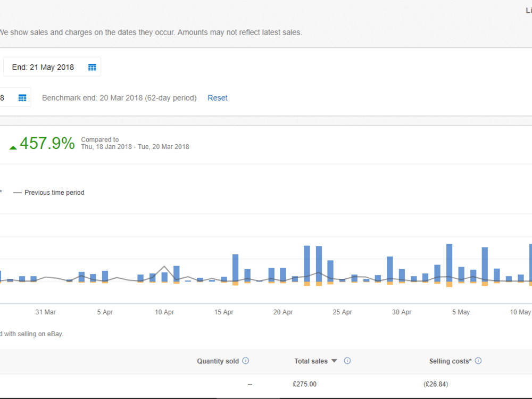Viewport: 532px width, 399px height.
Task: Click the 4 May tall blue bar
Action: pos(449,263)
